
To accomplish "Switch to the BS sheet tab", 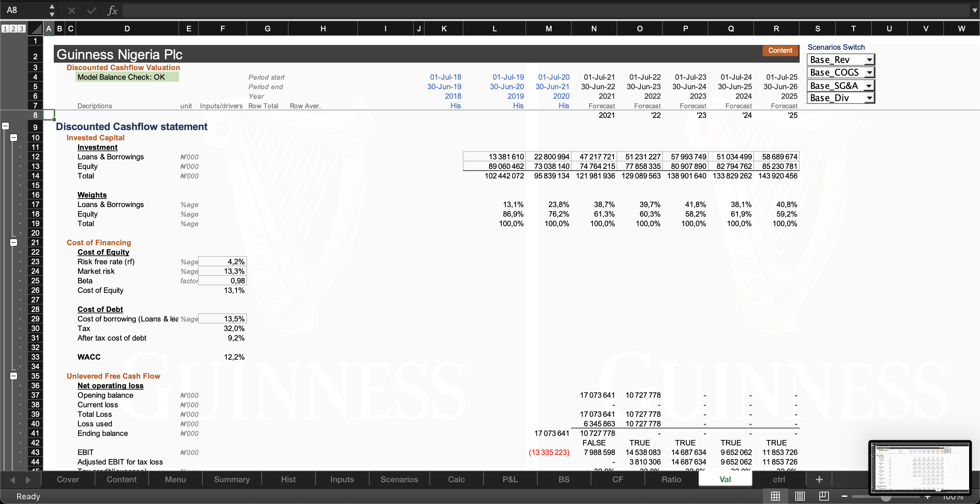I will [564, 479].
